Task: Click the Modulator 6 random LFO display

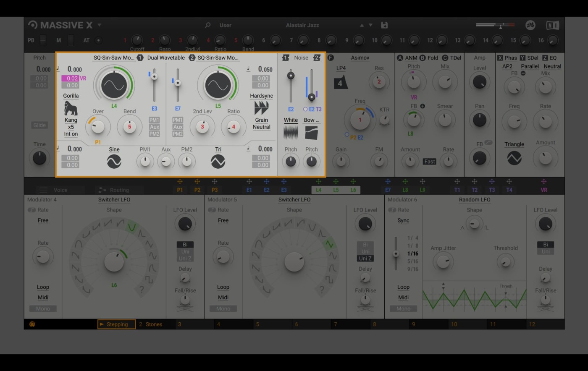Action: [x=474, y=300]
